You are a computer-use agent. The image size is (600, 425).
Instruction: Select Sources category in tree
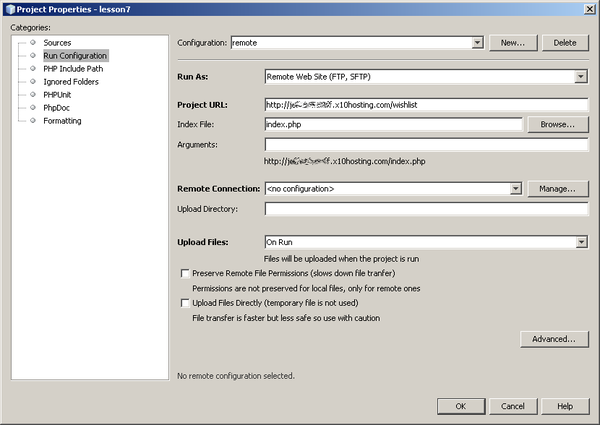57,43
